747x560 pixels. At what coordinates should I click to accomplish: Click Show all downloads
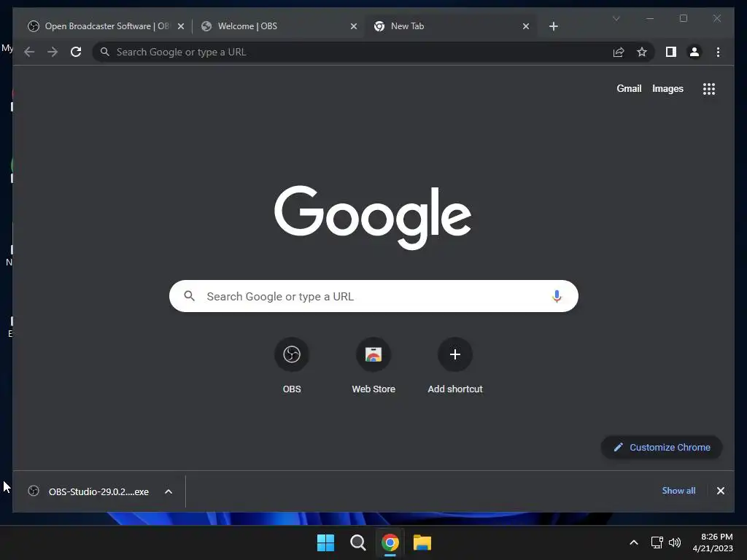tap(678, 491)
